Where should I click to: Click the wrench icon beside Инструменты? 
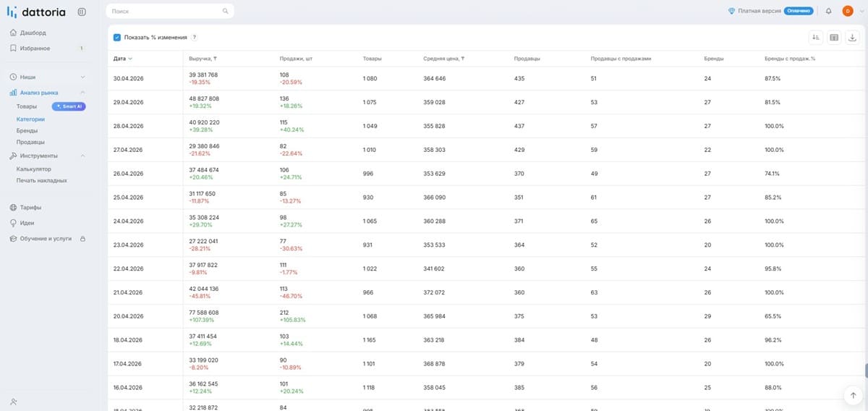(x=14, y=156)
